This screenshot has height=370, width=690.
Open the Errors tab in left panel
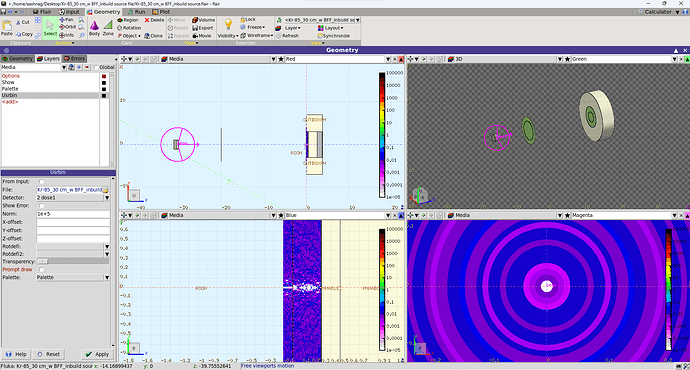(74, 59)
